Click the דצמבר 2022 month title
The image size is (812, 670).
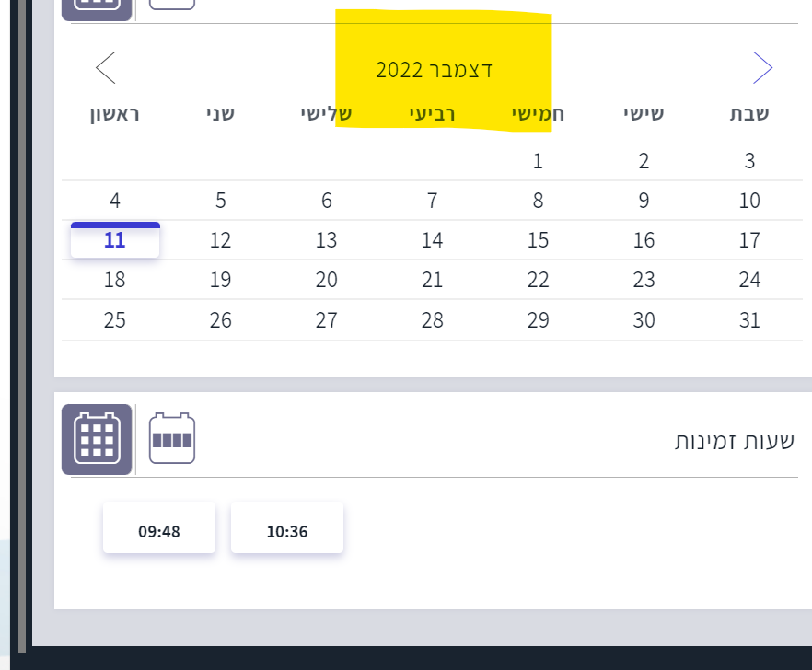click(x=434, y=70)
